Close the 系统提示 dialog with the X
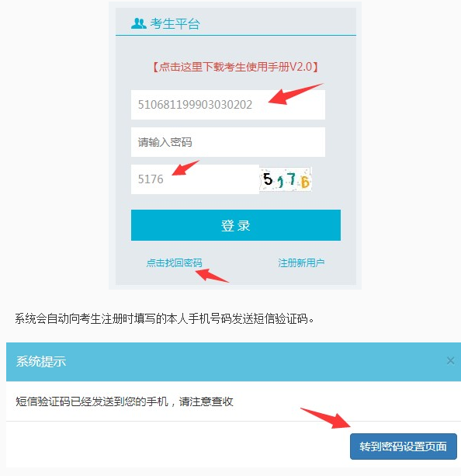461x476 pixels. click(450, 360)
